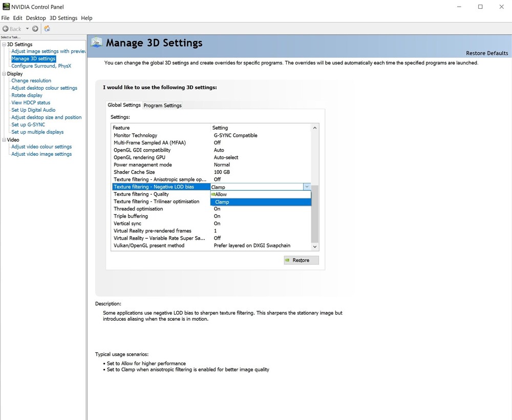512x420 pixels.
Task: Click the Home icon in toolbar
Action: coord(47,29)
